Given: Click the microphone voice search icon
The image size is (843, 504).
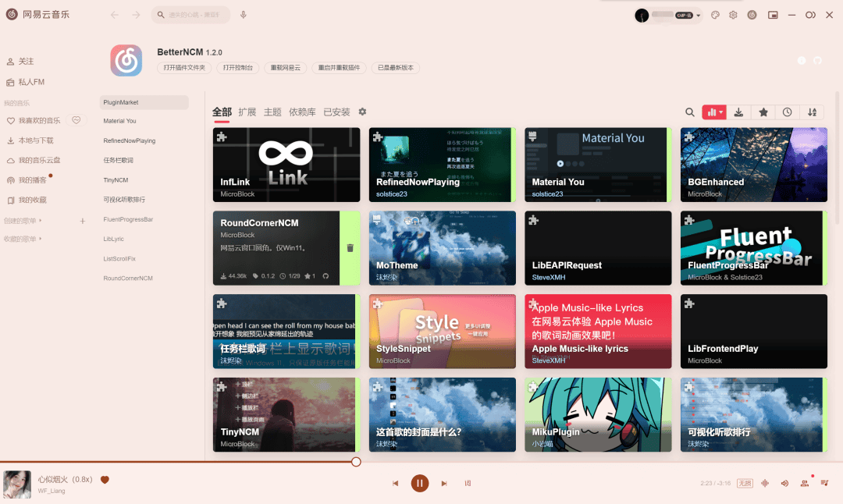Looking at the screenshot, I should 244,15.
